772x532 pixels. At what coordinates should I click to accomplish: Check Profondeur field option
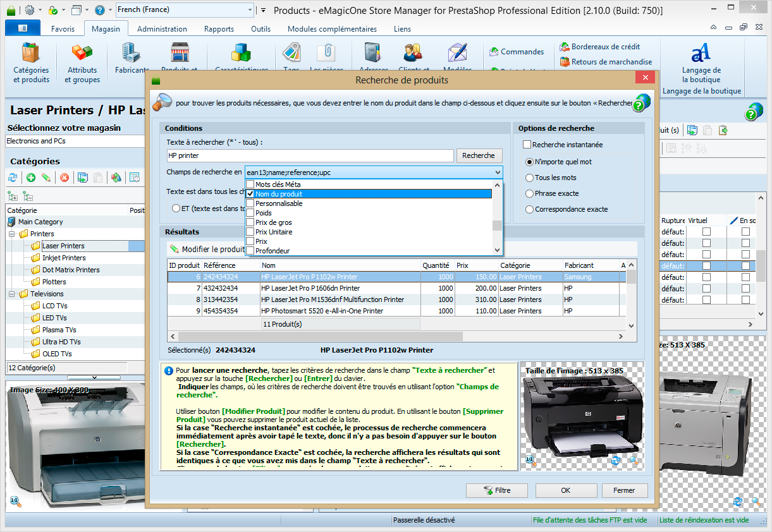coord(250,251)
